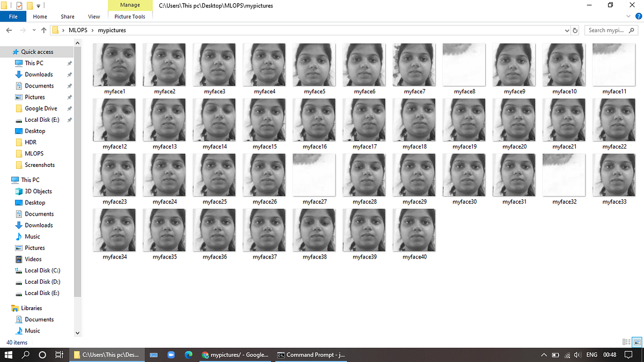The image size is (644, 362).
Task: Open the search box dropdown arrow
Action: tap(632, 30)
